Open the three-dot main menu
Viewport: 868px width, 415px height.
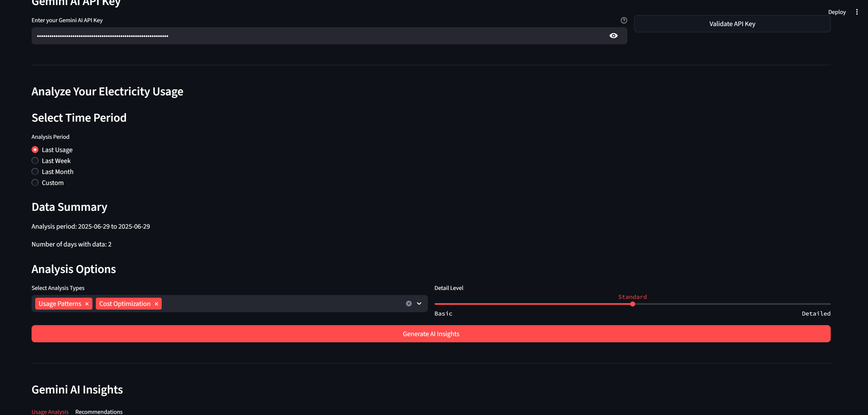[x=857, y=12]
